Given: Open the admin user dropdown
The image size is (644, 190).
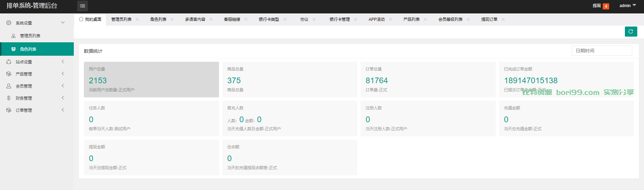Looking at the screenshot, I should [x=628, y=6].
